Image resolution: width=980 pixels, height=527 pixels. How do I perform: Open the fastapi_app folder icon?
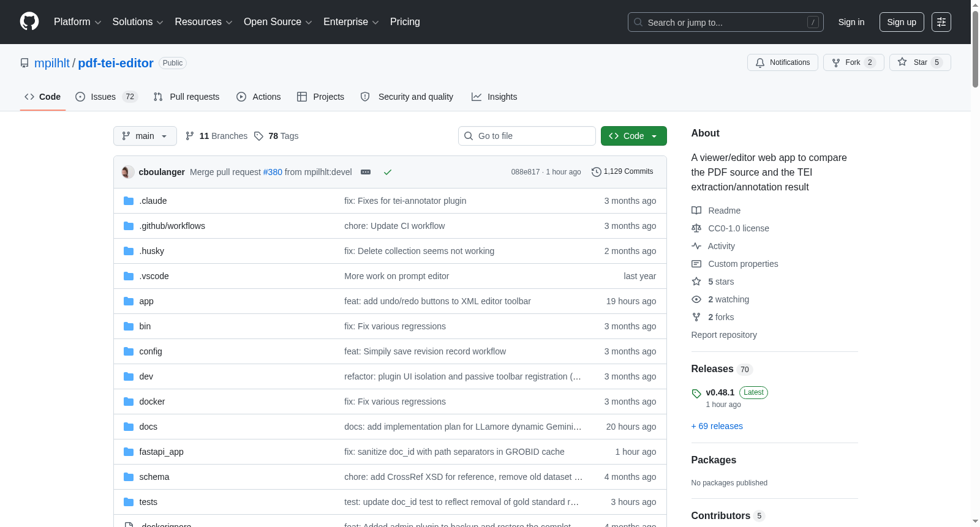[x=129, y=452]
